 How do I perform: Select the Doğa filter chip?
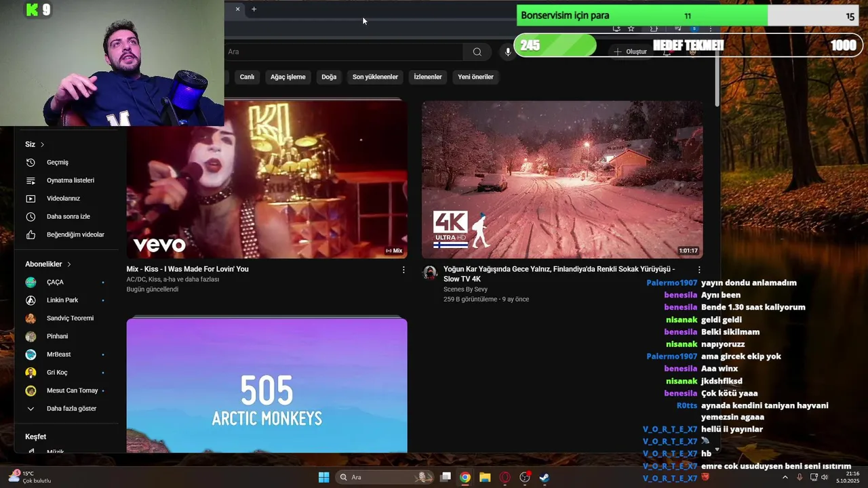click(x=329, y=77)
